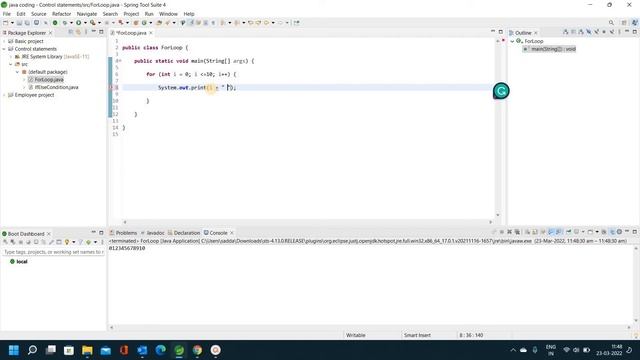Open the Source menu
Viewport: 640px width, 360px height.
coord(39,14)
